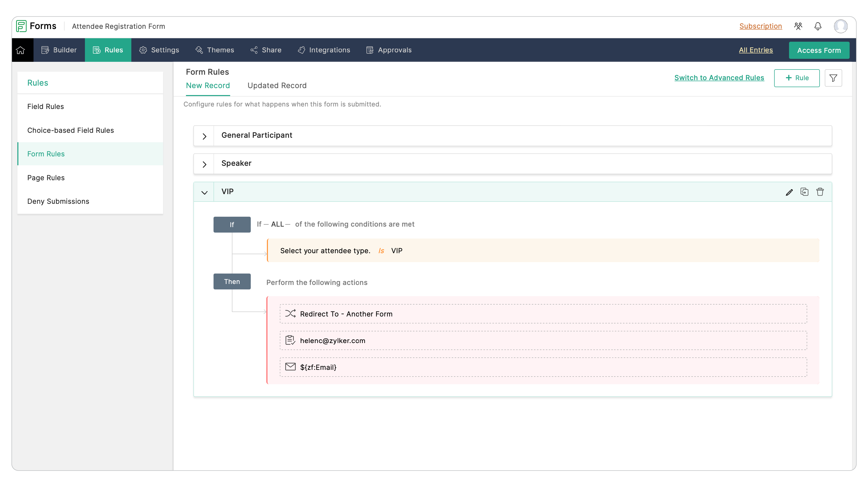Select Redirect To - Another Form action

tap(543, 313)
